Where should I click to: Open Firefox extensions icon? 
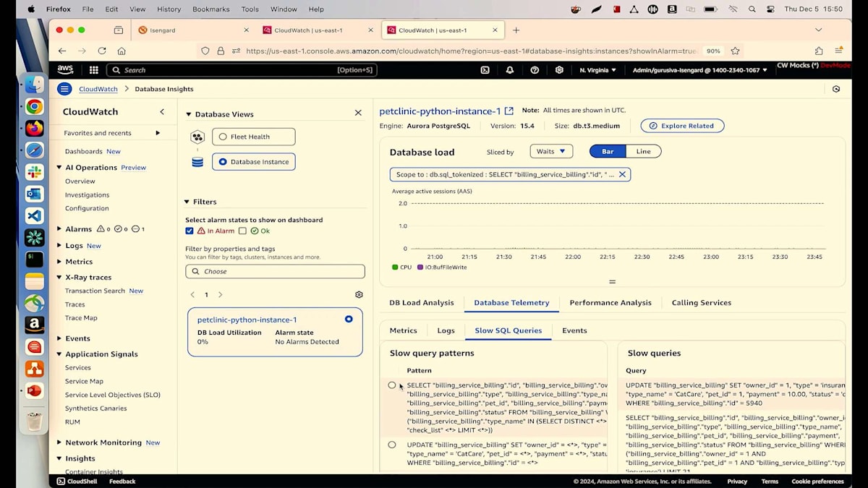[x=819, y=51]
